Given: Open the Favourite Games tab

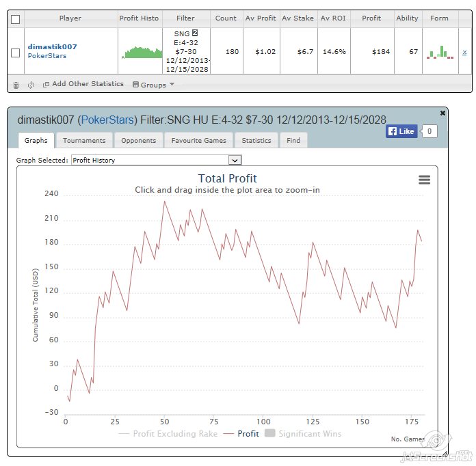Looking at the screenshot, I should (x=199, y=141).
